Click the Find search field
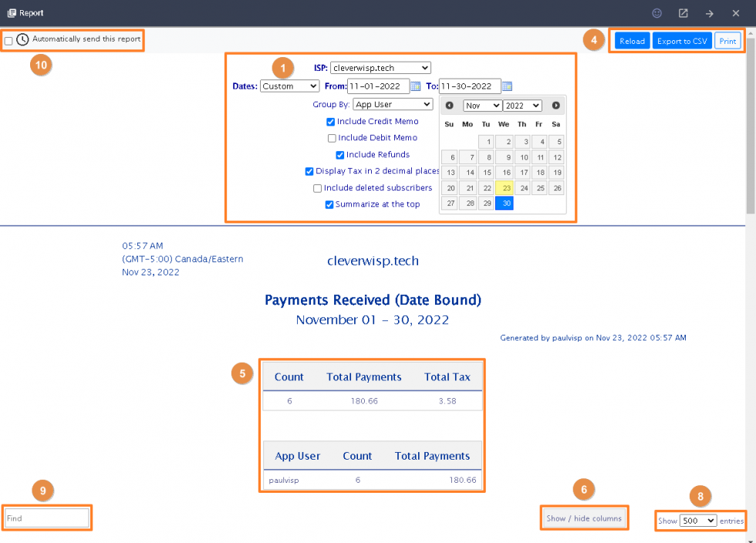This screenshot has width=756, height=543. pyautogui.click(x=46, y=518)
